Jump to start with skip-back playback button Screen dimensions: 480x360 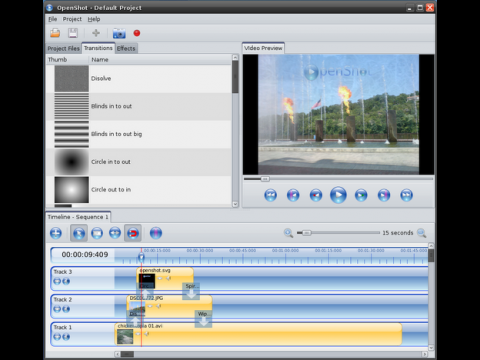tap(270, 195)
